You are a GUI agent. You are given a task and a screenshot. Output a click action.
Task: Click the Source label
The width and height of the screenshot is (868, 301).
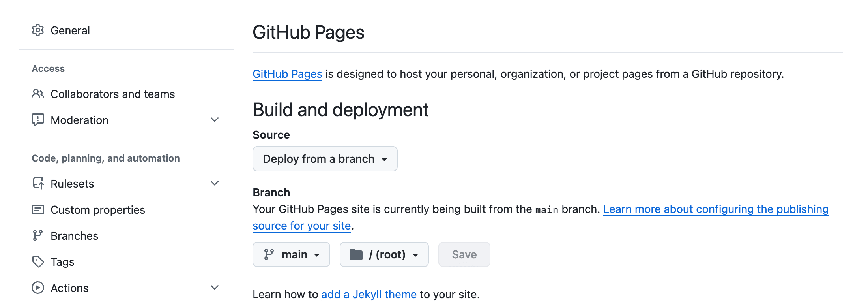(x=271, y=135)
